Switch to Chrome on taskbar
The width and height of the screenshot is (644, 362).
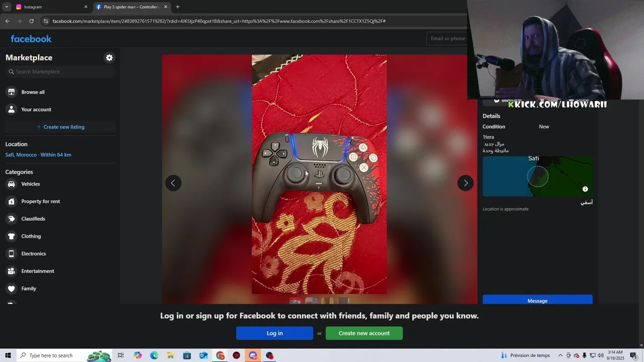pyautogui.click(x=220, y=355)
